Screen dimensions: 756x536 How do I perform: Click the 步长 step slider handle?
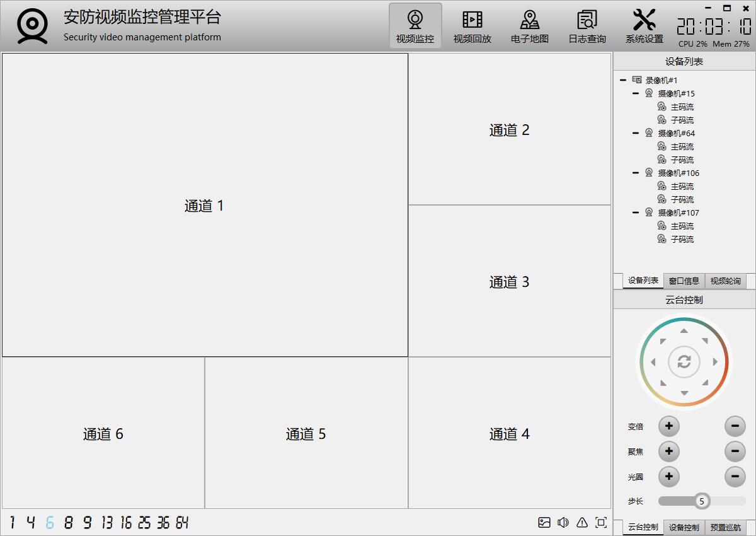click(701, 501)
